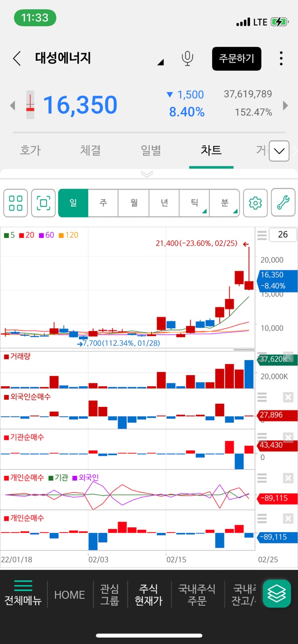Switch to 체결 tab
Viewport: 298px width, 644px height.
(90, 150)
